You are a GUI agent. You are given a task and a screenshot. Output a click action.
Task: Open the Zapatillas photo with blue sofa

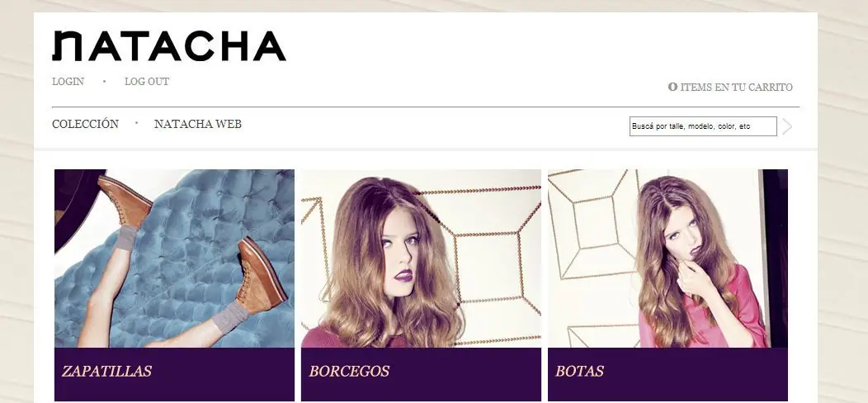click(174, 258)
